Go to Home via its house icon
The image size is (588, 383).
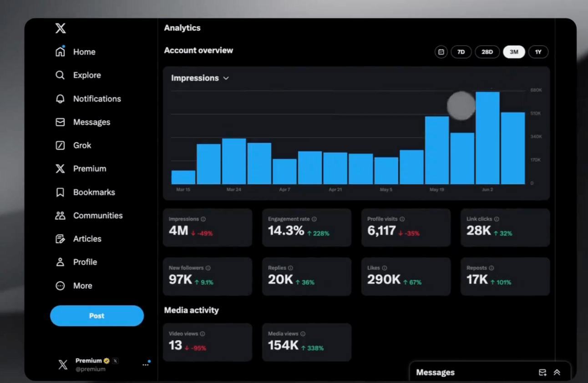(60, 51)
